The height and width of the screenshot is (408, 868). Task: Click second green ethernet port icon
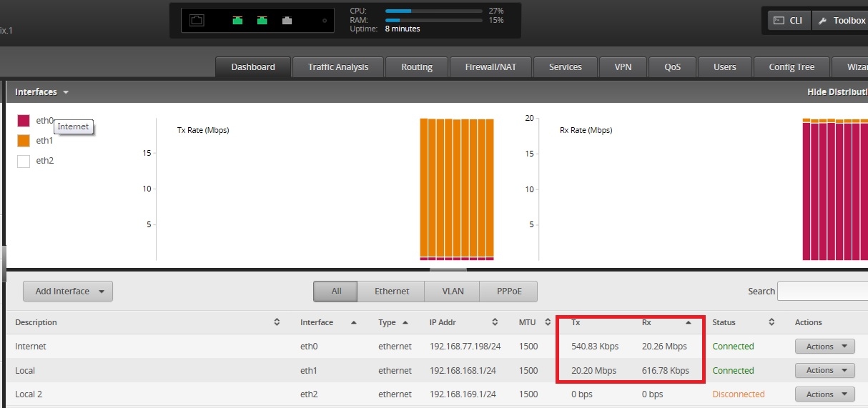tap(262, 21)
